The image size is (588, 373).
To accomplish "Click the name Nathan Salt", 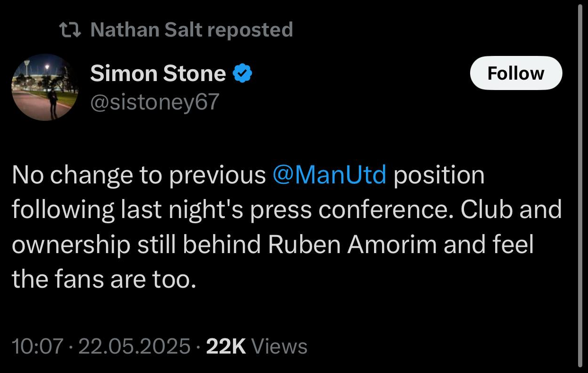I will click(146, 30).
